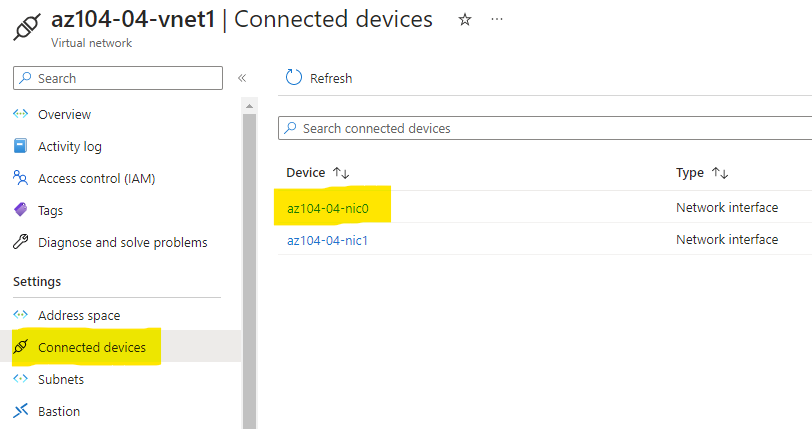Sort by Type column arrows
The height and width of the screenshot is (429, 812).
720,173
